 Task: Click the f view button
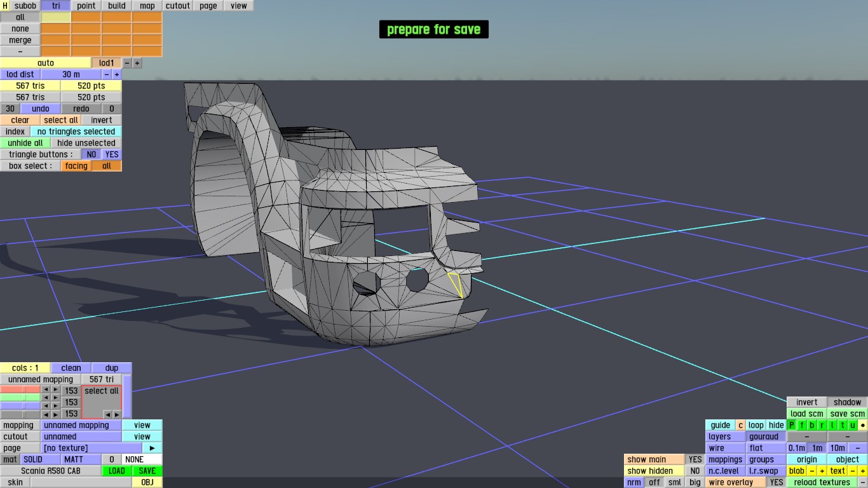pos(802,425)
